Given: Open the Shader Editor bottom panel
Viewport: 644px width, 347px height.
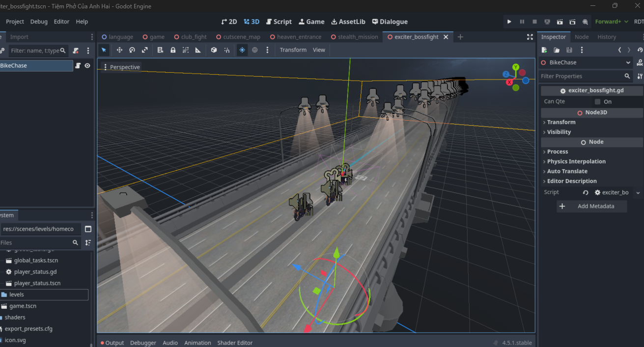Looking at the screenshot, I should [x=235, y=343].
